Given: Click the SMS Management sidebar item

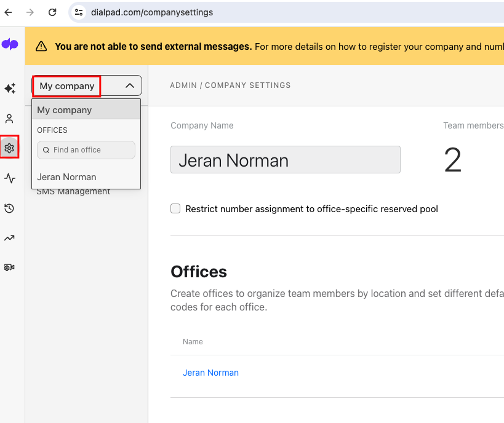Looking at the screenshot, I should (73, 192).
